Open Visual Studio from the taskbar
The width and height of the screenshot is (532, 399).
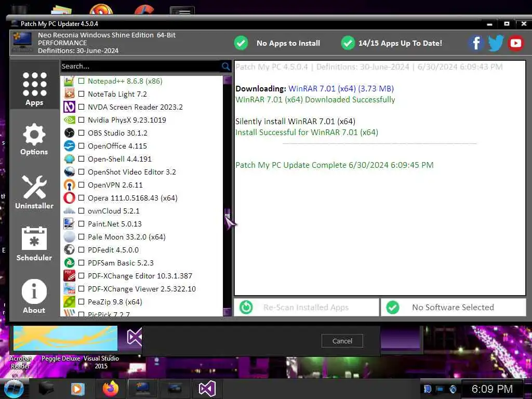207,389
